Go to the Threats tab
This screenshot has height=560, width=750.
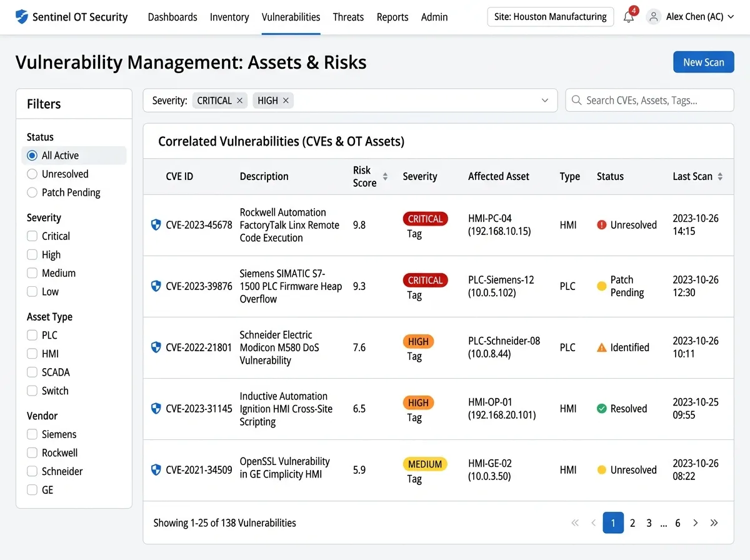point(348,17)
